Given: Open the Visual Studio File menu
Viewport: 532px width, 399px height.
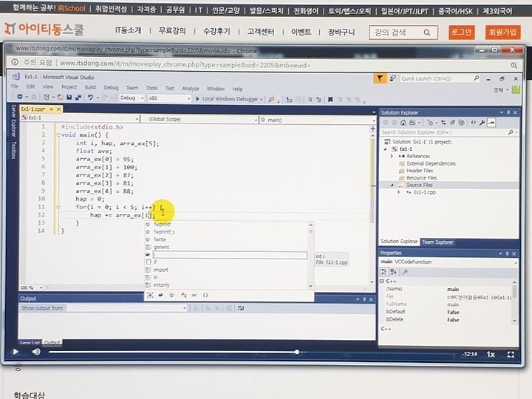Looking at the screenshot, I should pyautogui.click(x=15, y=86).
